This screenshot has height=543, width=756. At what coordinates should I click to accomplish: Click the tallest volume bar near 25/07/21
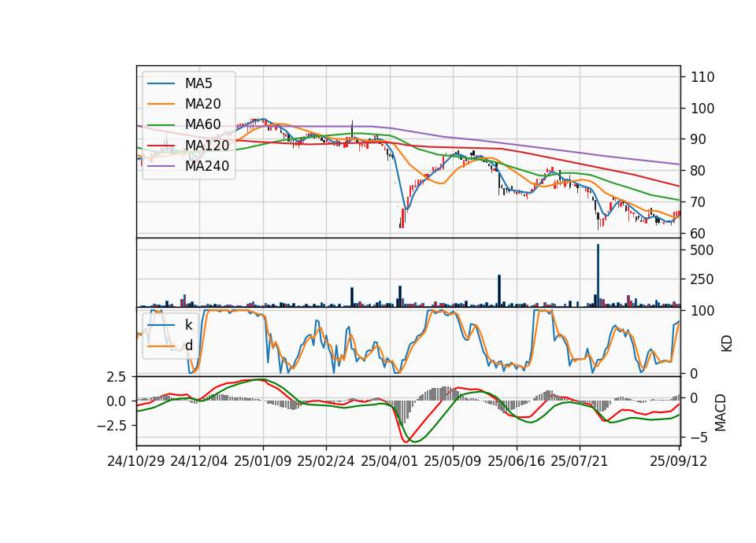tap(598, 275)
